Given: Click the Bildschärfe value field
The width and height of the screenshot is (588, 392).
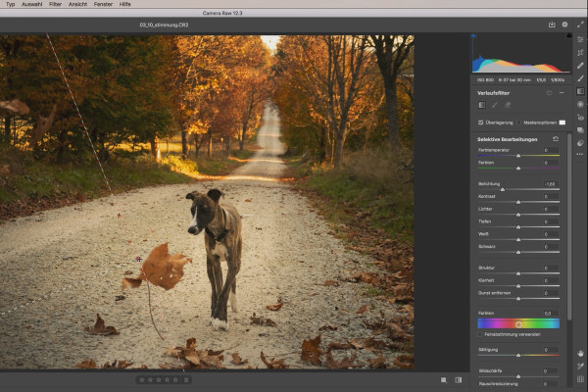Looking at the screenshot, I should point(549,371).
